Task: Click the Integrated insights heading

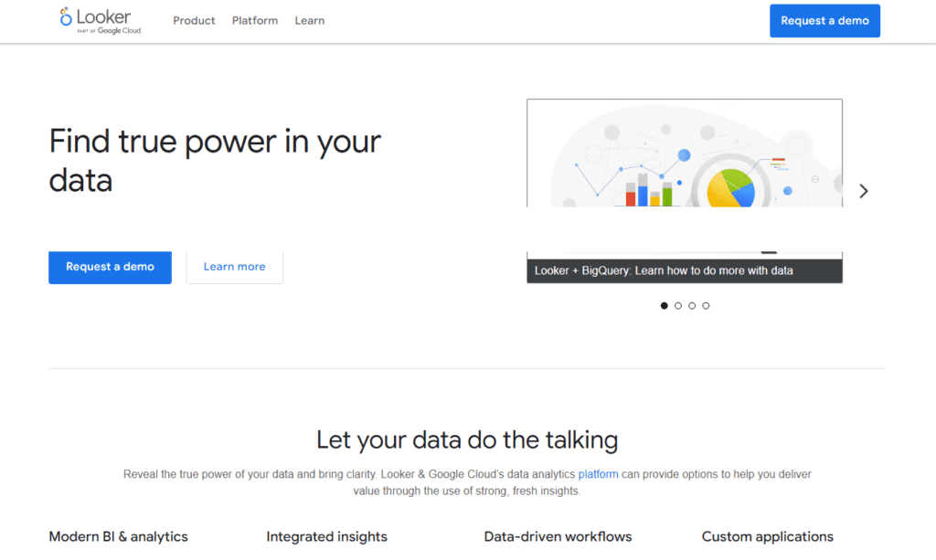Action: pyautogui.click(x=326, y=537)
